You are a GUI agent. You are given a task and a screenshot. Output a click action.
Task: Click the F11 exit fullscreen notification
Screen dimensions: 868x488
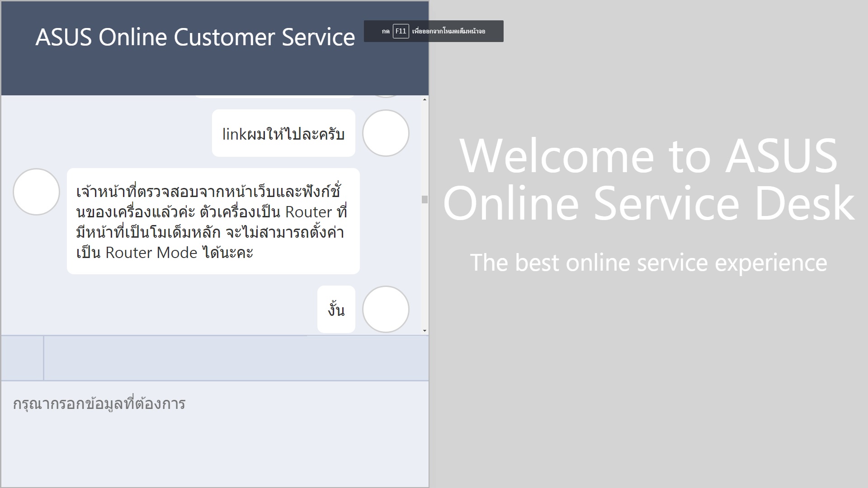click(434, 31)
